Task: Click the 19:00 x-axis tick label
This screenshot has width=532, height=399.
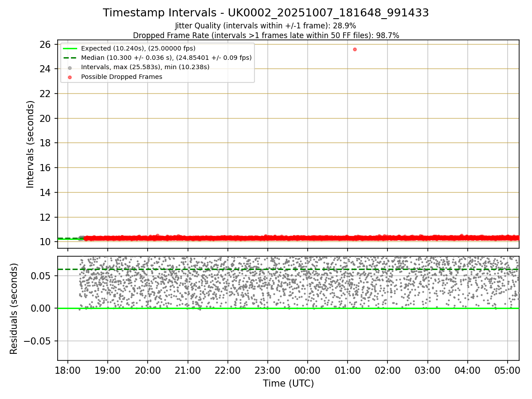Action: coord(108,370)
